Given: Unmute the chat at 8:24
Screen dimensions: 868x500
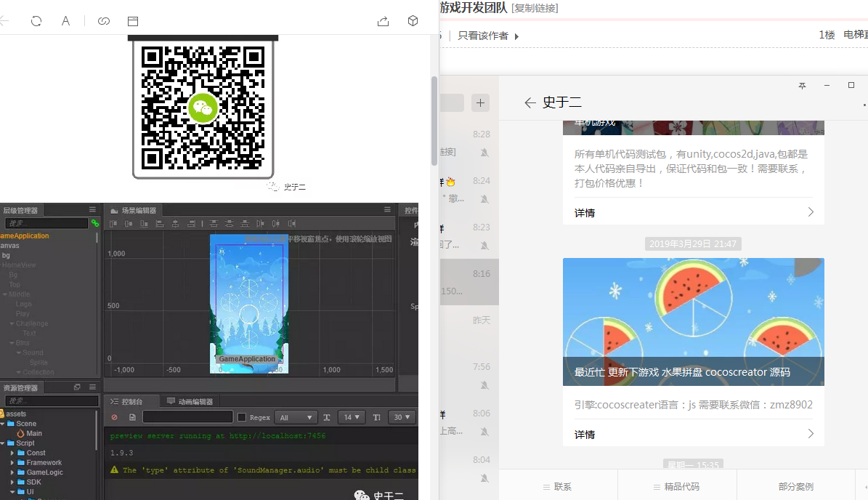Looking at the screenshot, I should point(484,199).
